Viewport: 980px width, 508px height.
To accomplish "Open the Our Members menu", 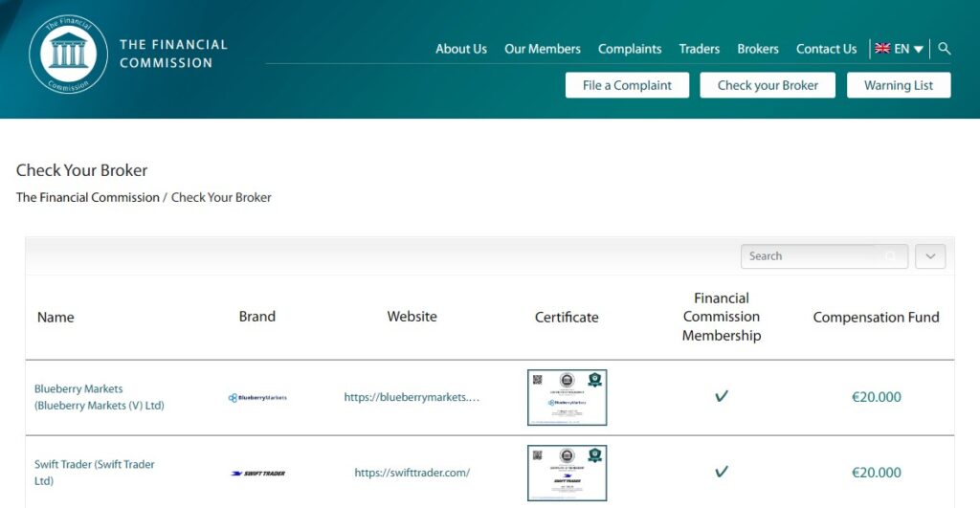I will (x=543, y=49).
